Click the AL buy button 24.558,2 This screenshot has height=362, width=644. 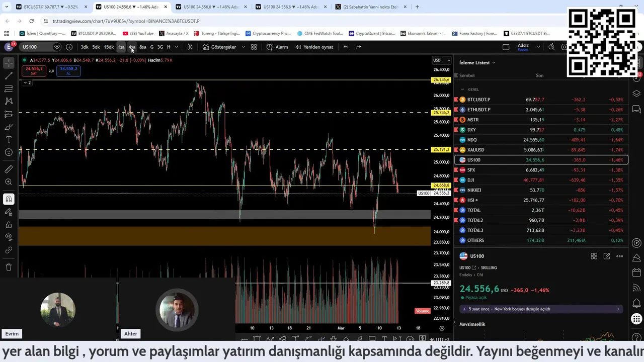(x=68, y=71)
